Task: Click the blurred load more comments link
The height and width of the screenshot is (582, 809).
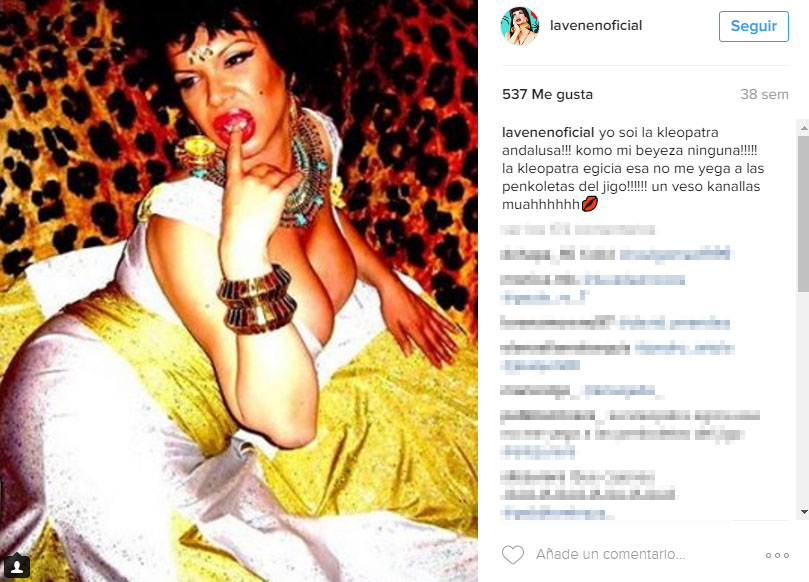Action: (x=578, y=229)
